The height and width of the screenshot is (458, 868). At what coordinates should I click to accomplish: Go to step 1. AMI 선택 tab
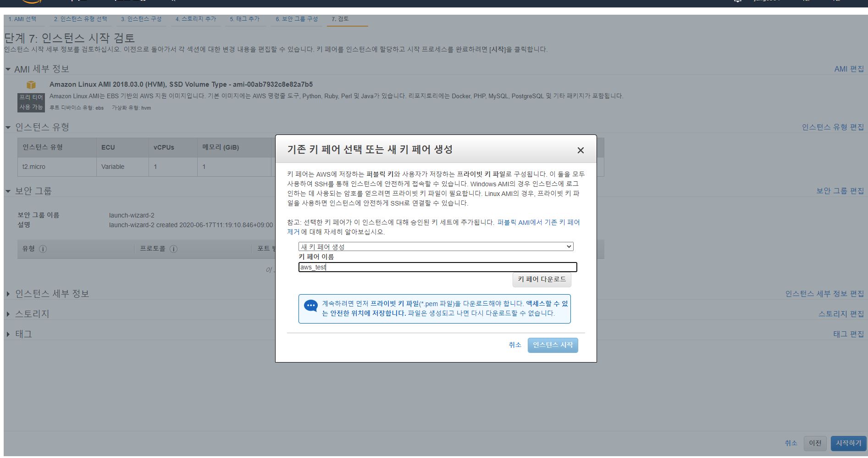pos(22,19)
